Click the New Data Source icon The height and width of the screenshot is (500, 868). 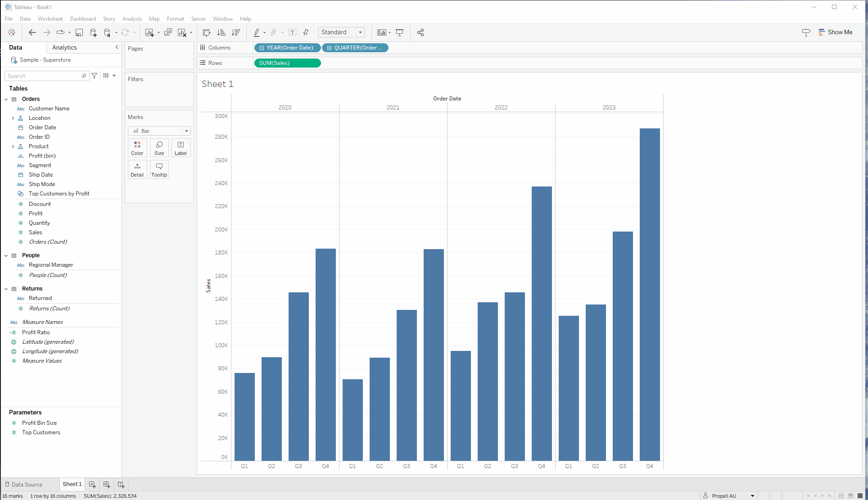(93, 32)
